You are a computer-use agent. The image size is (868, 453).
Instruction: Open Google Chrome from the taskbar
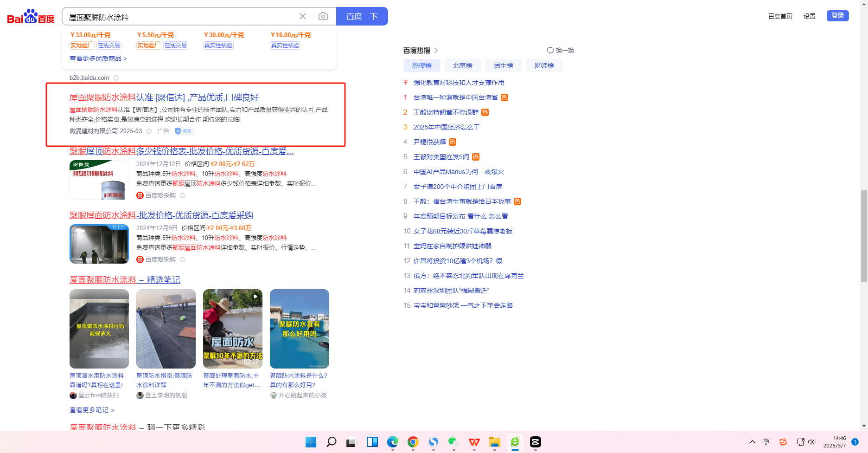[x=413, y=442]
